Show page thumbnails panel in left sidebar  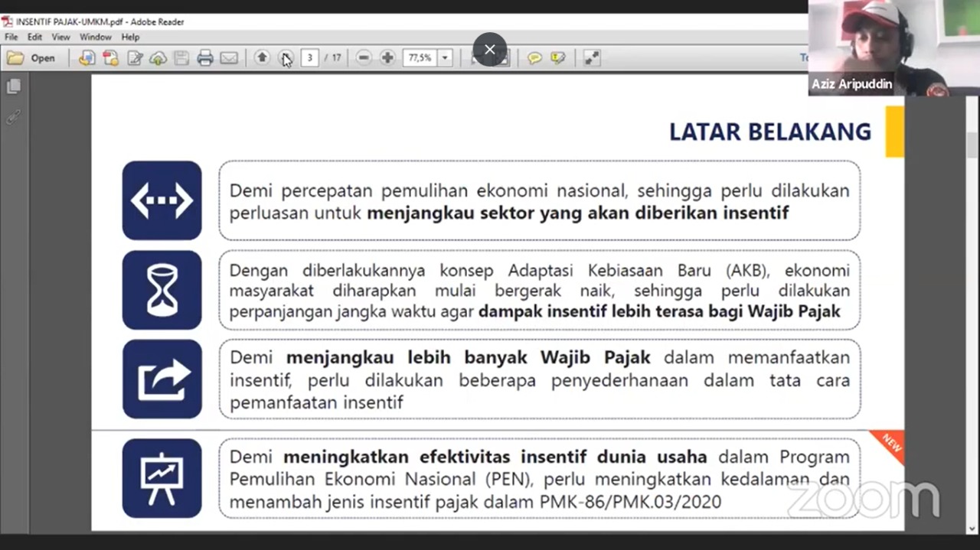click(13, 87)
